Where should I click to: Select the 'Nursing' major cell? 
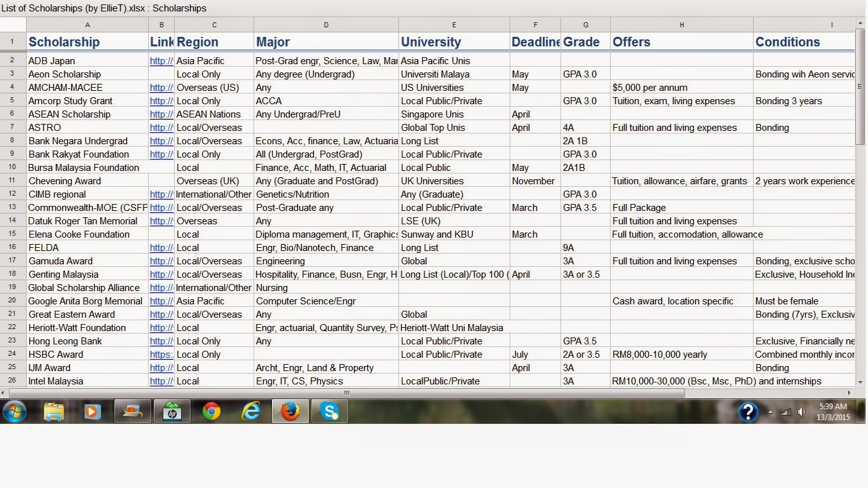[326, 288]
